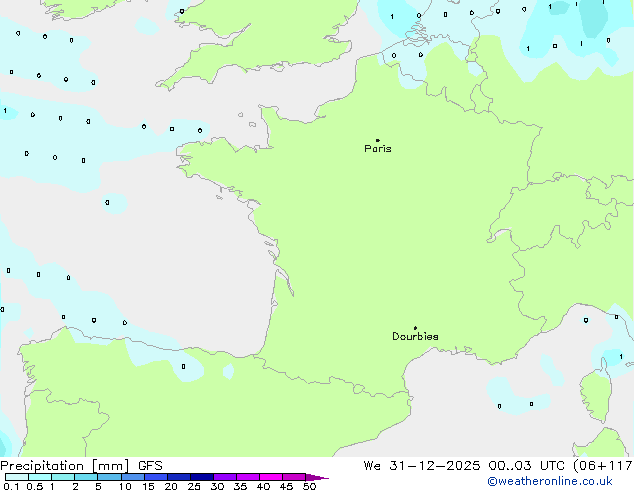Viewport: 634px width, 490px height.
Task: Pick the 0.1–0.5 mm legend swatch
Action: click(x=17, y=477)
